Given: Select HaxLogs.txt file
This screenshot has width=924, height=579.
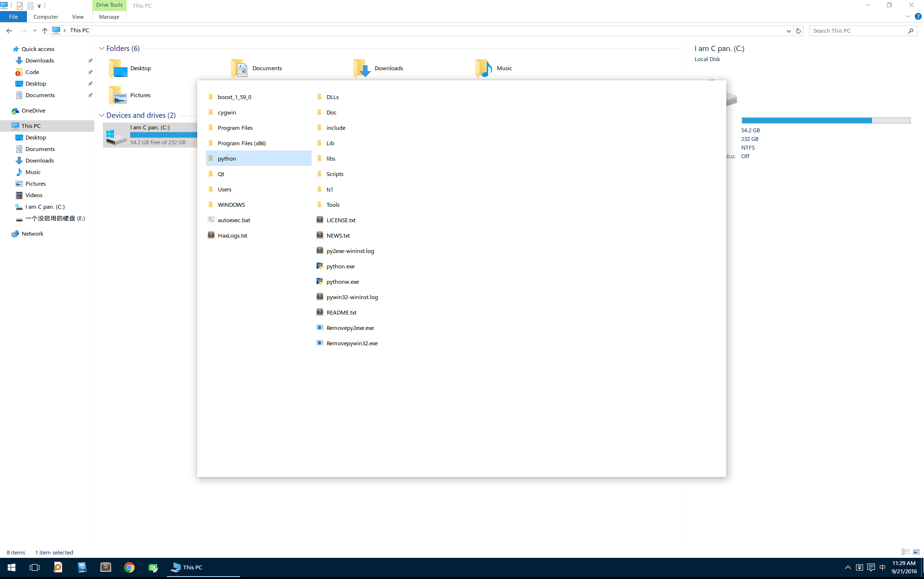Looking at the screenshot, I should tap(232, 235).
